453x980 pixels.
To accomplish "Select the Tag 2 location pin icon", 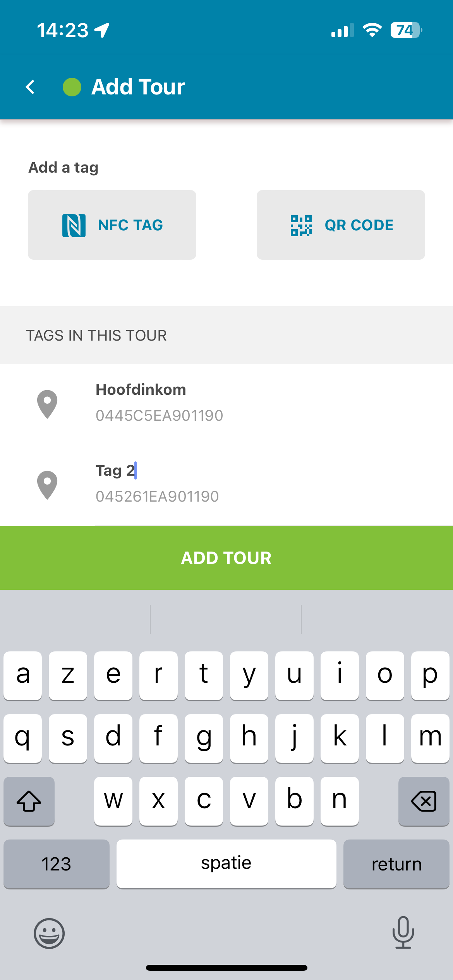I will 47,485.
